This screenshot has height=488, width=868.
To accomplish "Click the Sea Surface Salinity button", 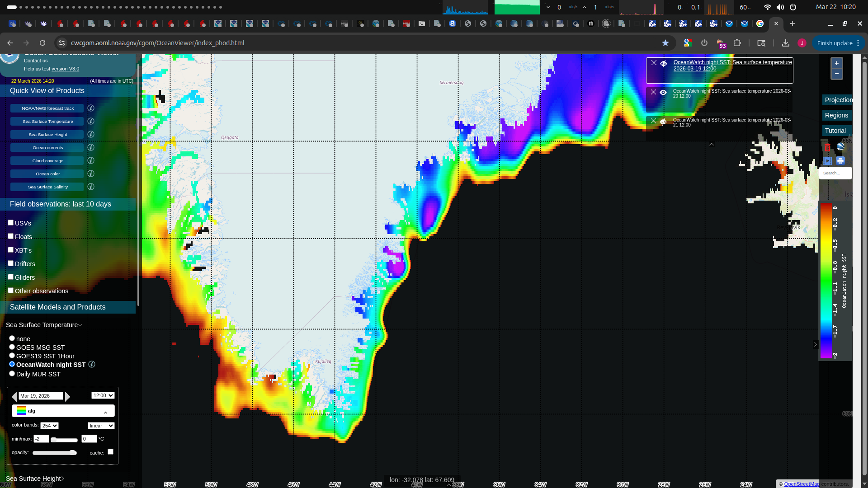I will [47, 187].
